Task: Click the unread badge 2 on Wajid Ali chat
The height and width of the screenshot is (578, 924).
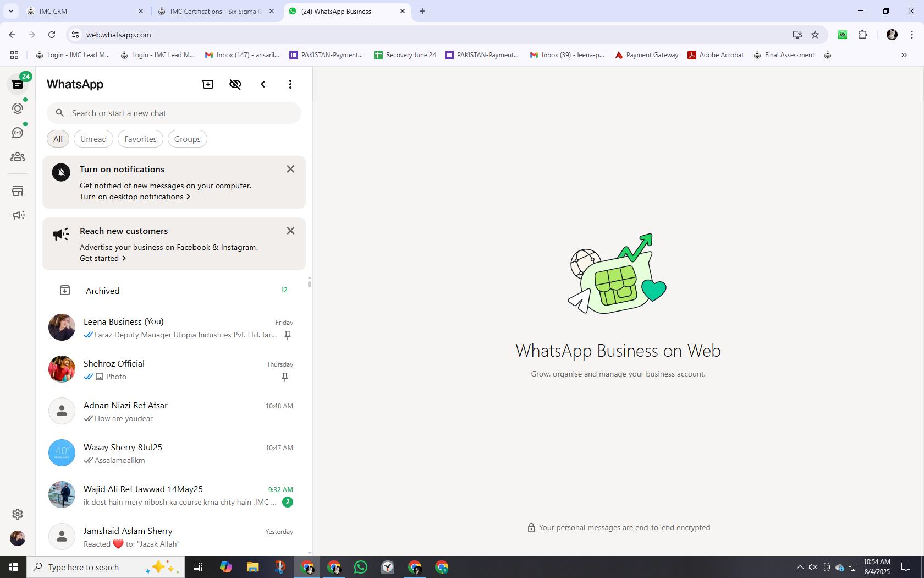Action: pyautogui.click(x=287, y=502)
